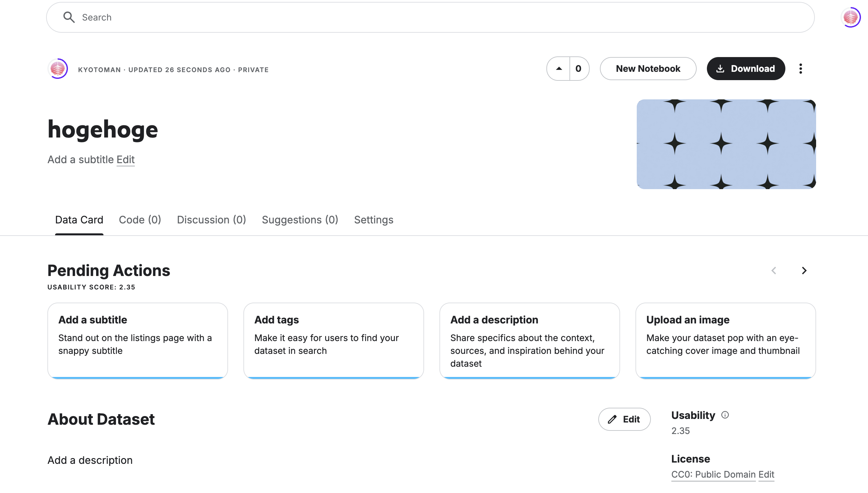Viewport: 868px width, 493px height.
Task: Click the profile avatar in top right
Action: coord(850,17)
